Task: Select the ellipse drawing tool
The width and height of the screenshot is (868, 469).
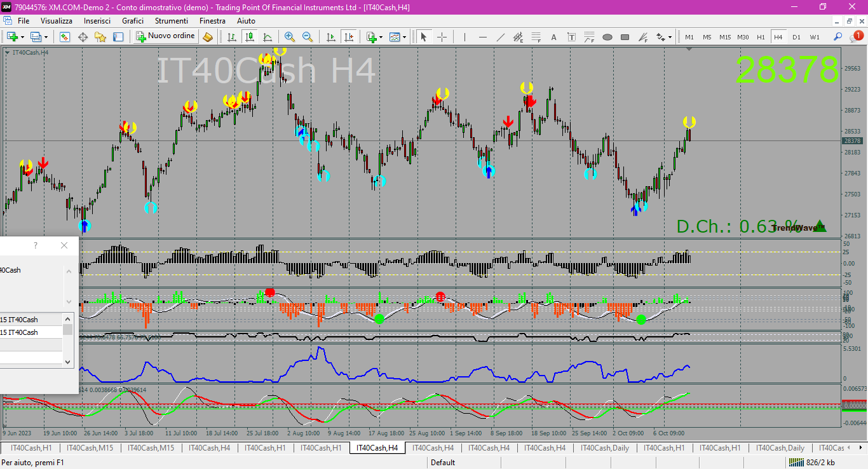Action: pyautogui.click(x=607, y=37)
